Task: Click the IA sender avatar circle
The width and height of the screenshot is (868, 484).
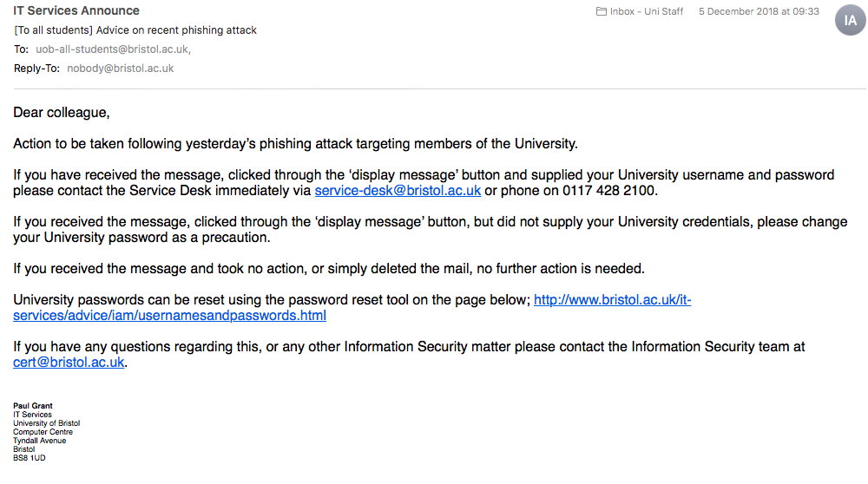Action: click(x=850, y=20)
